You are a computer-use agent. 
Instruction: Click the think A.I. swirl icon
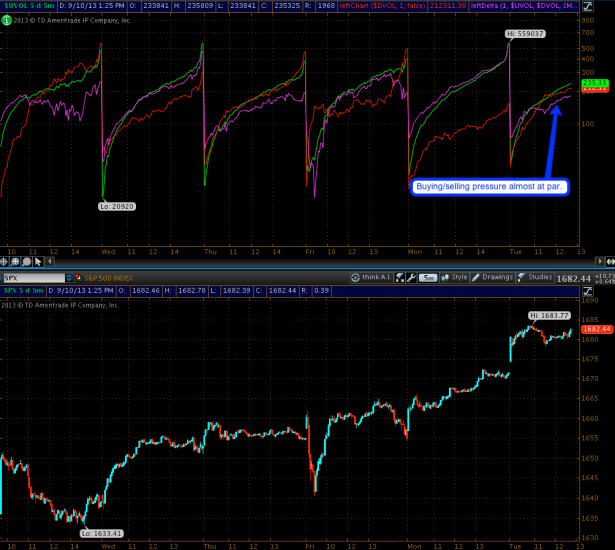pos(355,278)
